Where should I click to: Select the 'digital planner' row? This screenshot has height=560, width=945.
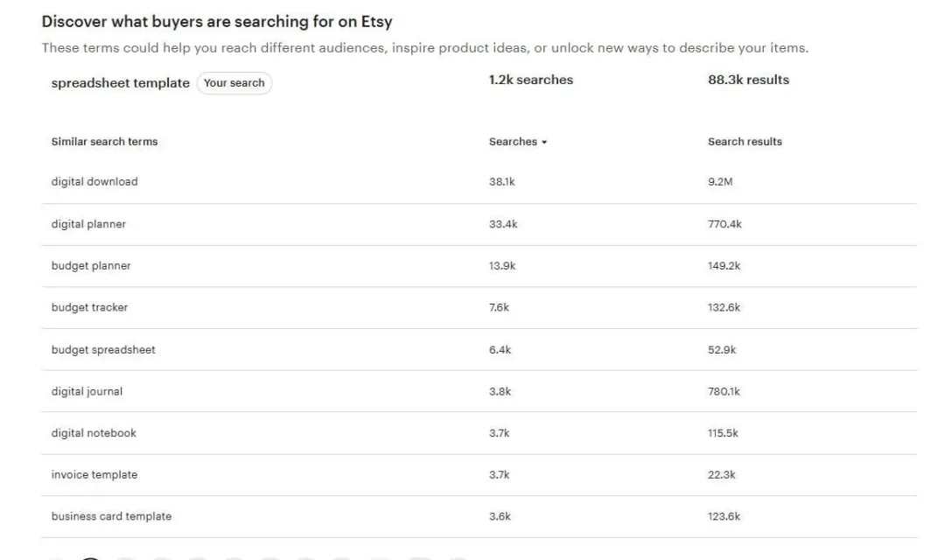point(479,224)
